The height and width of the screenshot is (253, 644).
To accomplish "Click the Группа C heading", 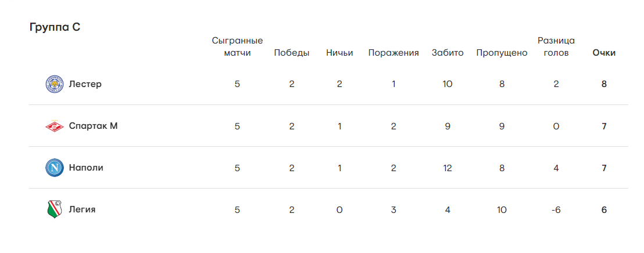I will click(55, 27).
